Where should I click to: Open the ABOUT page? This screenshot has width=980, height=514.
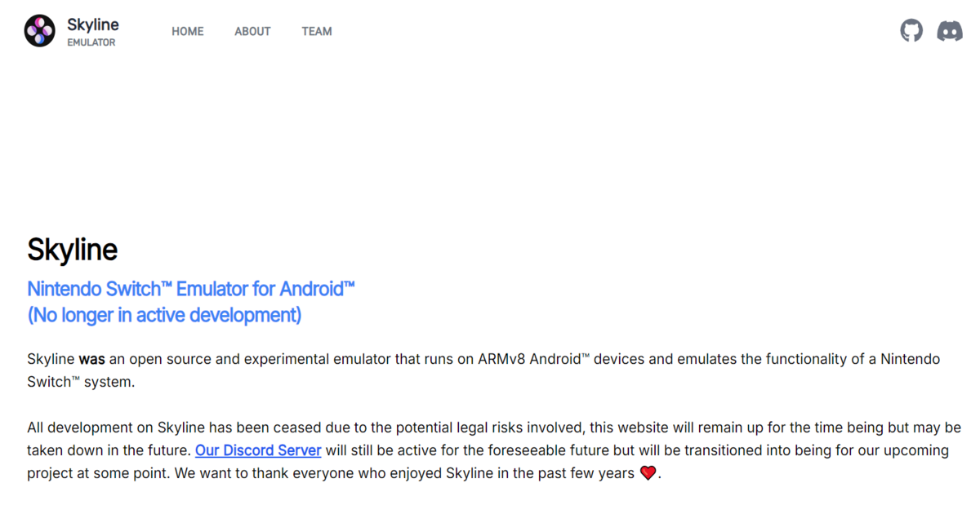(x=252, y=32)
